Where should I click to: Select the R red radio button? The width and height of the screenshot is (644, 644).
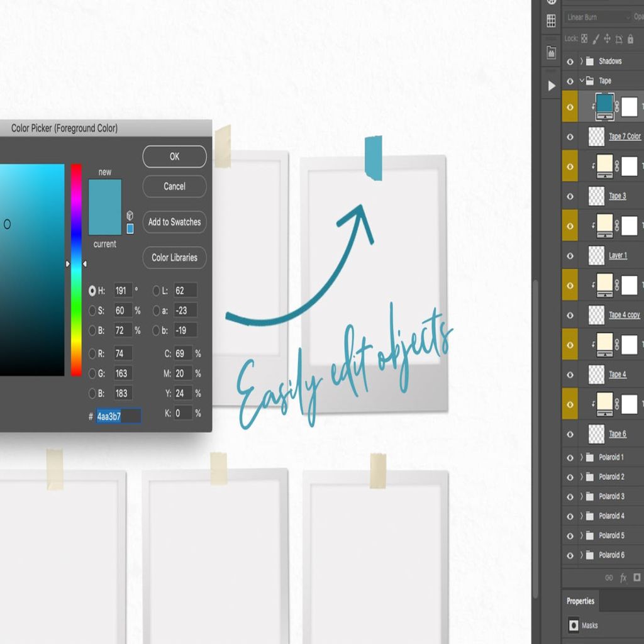92,353
